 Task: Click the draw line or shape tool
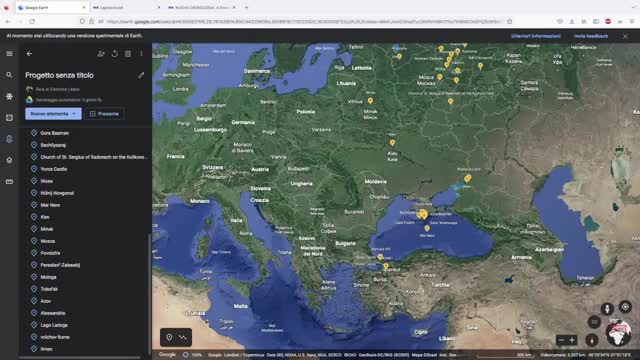(x=182, y=337)
